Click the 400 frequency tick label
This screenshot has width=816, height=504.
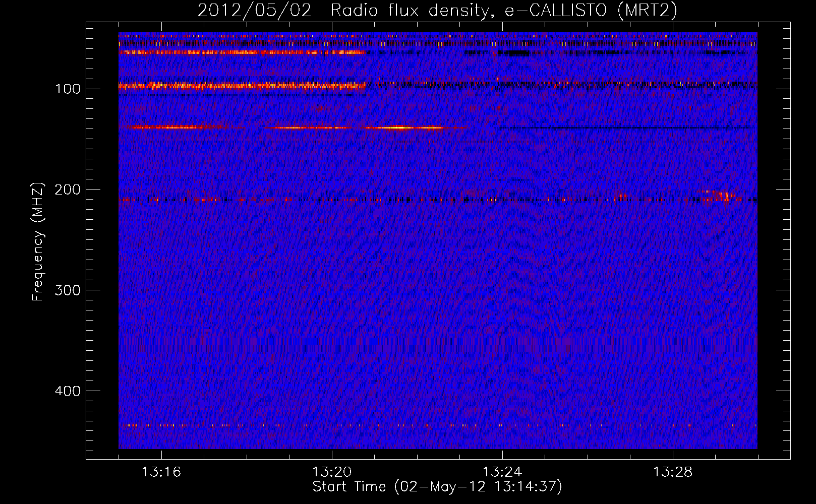click(x=68, y=391)
